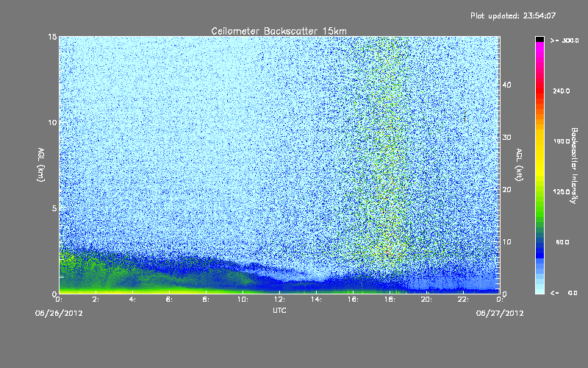
Task: Click the "180.0" colorbar label
Action: coord(562,141)
